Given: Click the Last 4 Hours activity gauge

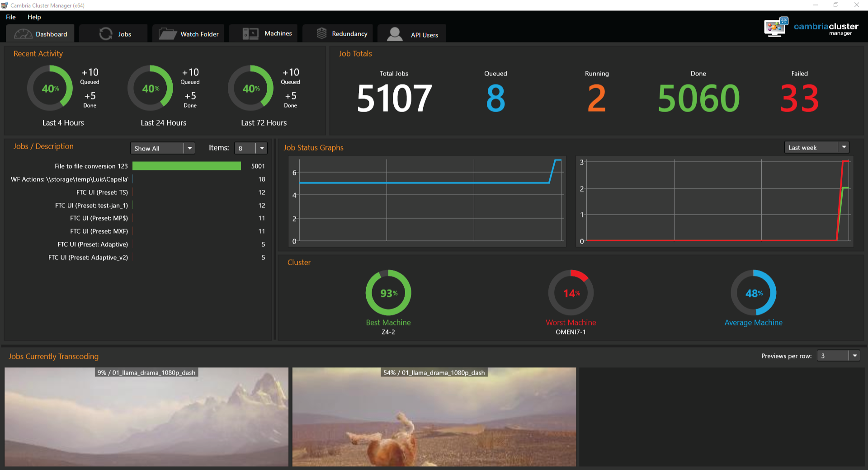Looking at the screenshot, I should pyautogui.click(x=50, y=88).
